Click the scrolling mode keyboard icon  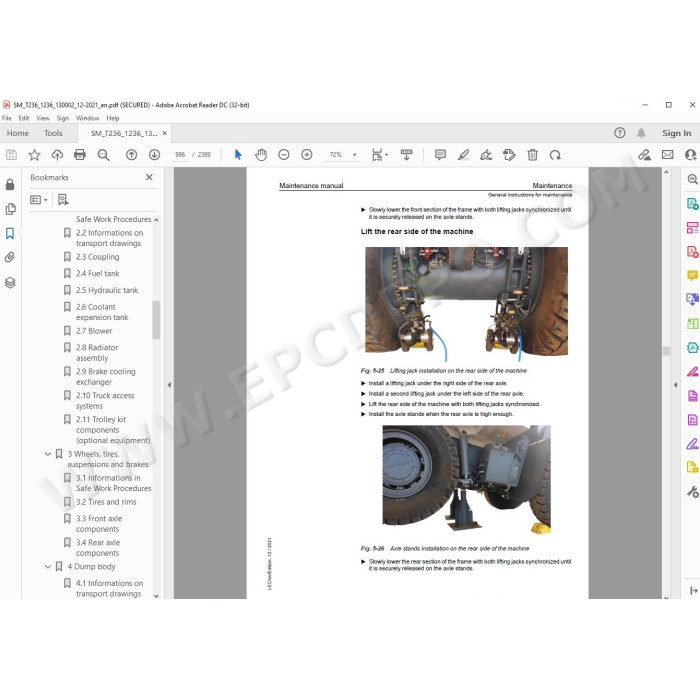click(406, 155)
